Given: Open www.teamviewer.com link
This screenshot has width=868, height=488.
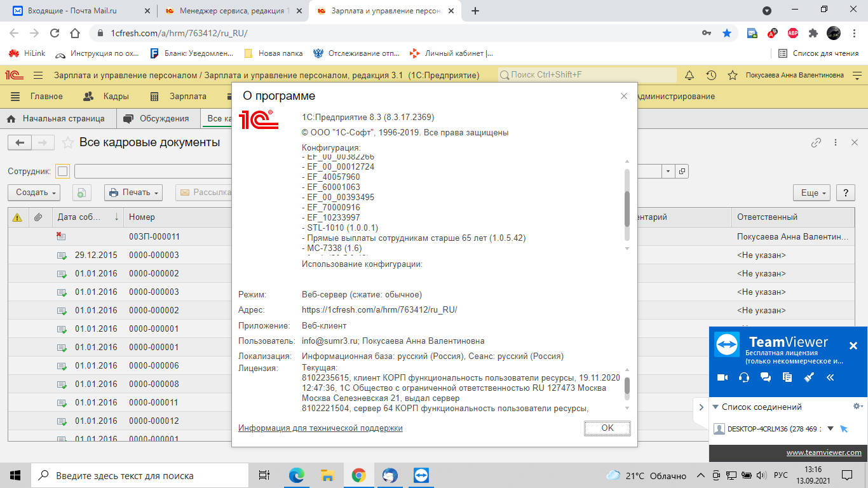Looking at the screenshot, I should coord(824,453).
